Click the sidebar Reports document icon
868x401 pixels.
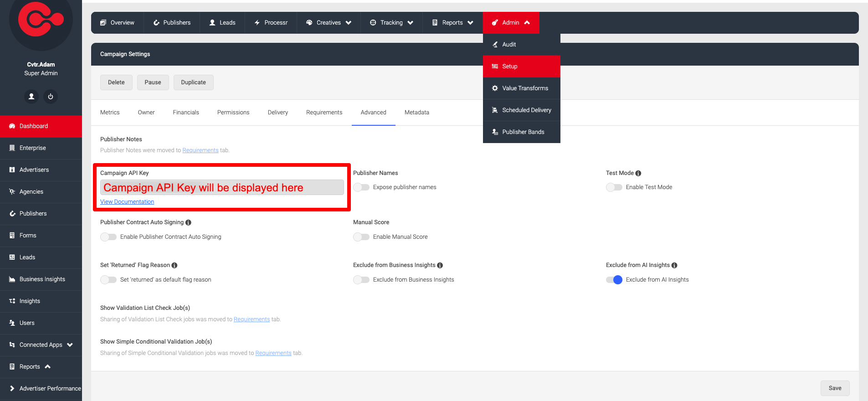point(12,367)
